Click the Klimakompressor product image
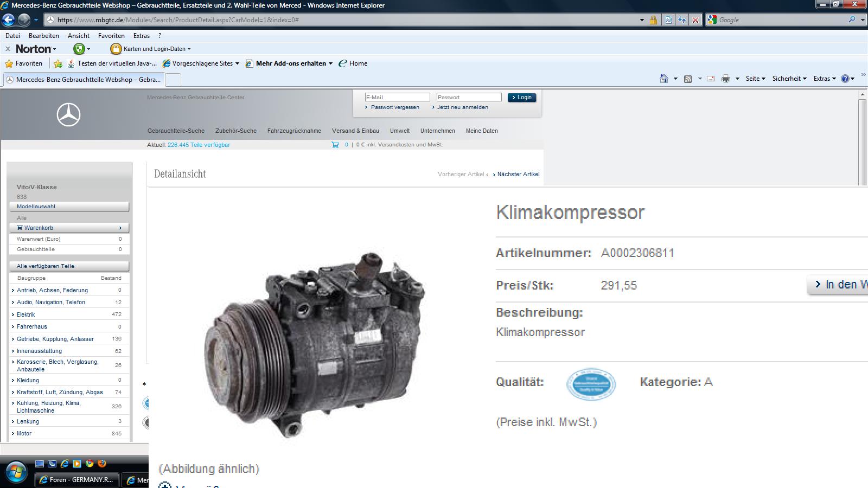Viewport: 868px width, 488px height. (315, 344)
